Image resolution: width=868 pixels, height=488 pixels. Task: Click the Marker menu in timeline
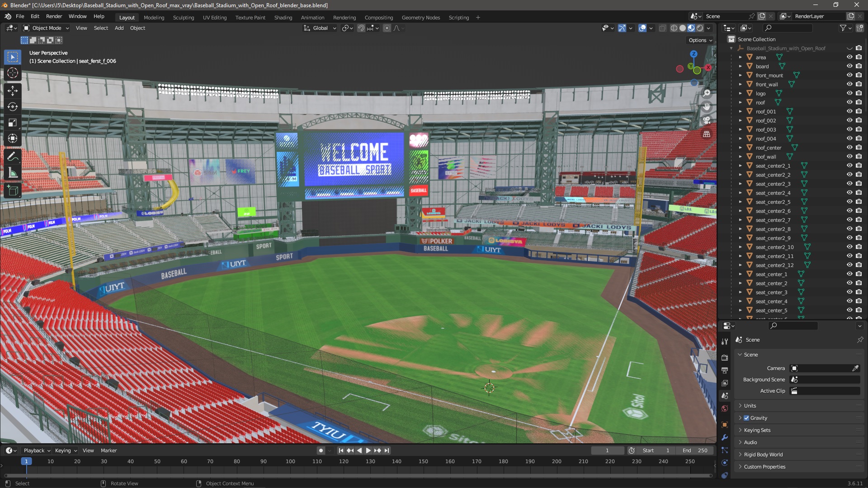(108, 450)
